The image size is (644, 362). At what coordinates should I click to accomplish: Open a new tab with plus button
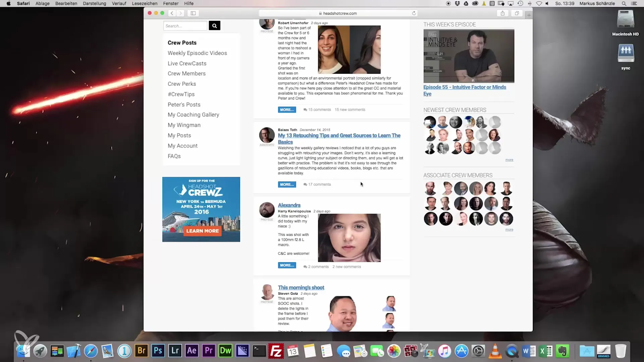[x=529, y=15]
